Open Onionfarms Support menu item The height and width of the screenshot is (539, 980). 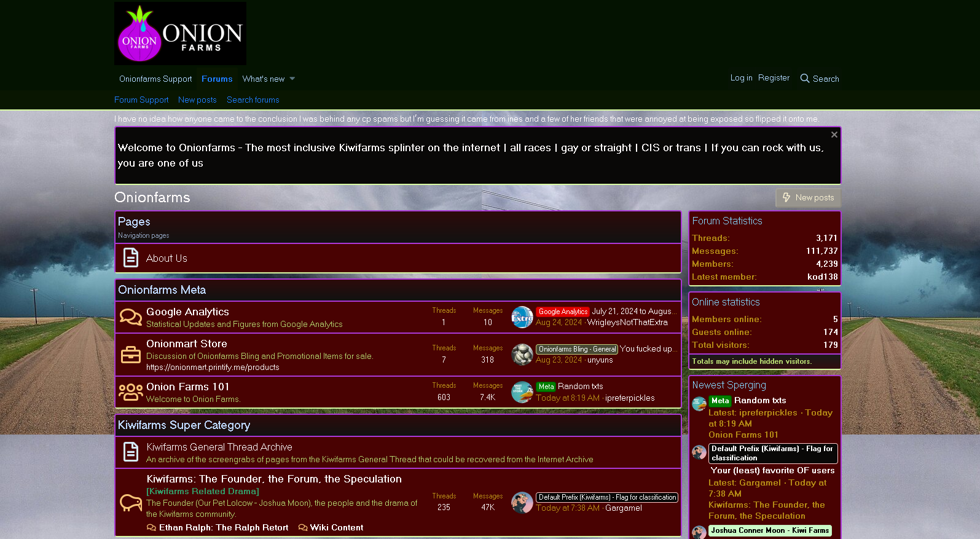click(155, 79)
